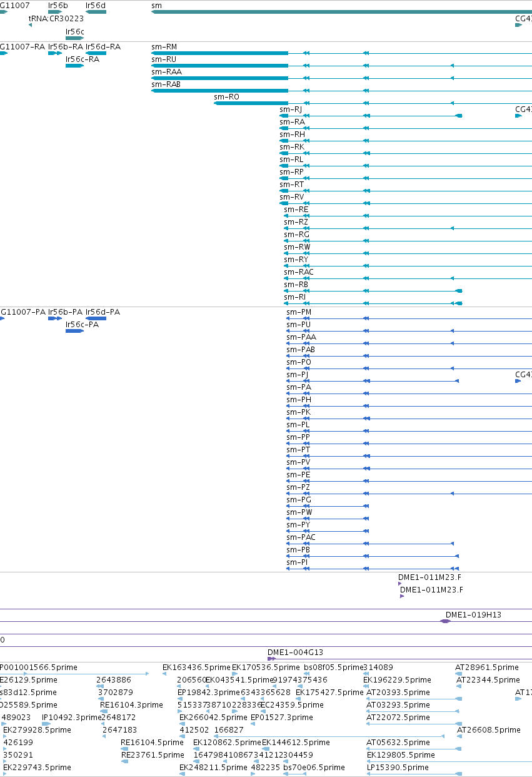Image resolution: width=532 pixels, height=777 pixels.
Task: Open EST EK196229.5prime
Action: 397,680
